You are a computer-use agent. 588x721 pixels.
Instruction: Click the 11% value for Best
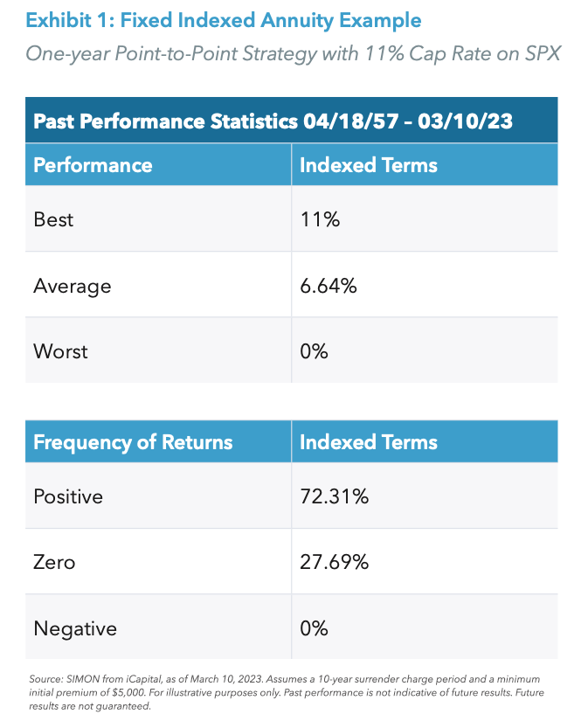tap(320, 219)
